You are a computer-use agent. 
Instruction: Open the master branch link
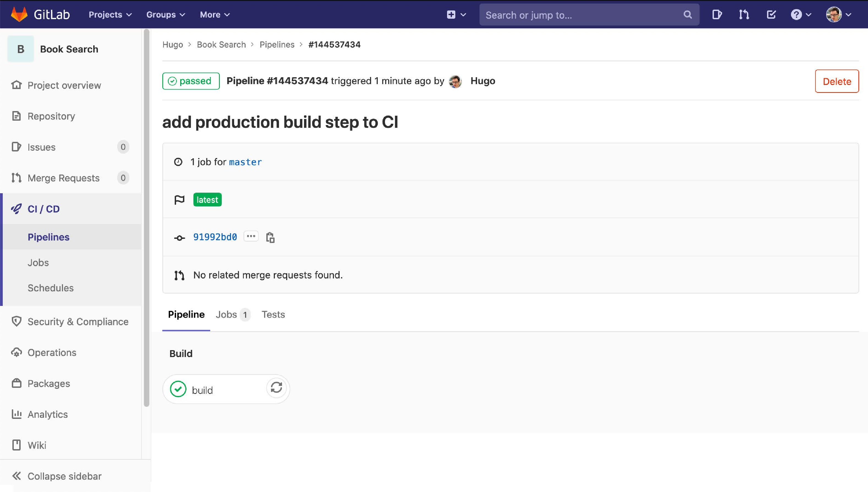coord(245,162)
